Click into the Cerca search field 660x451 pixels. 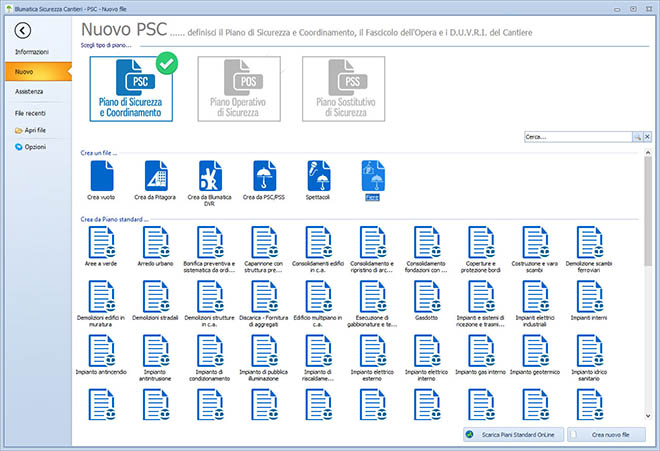coord(577,136)
